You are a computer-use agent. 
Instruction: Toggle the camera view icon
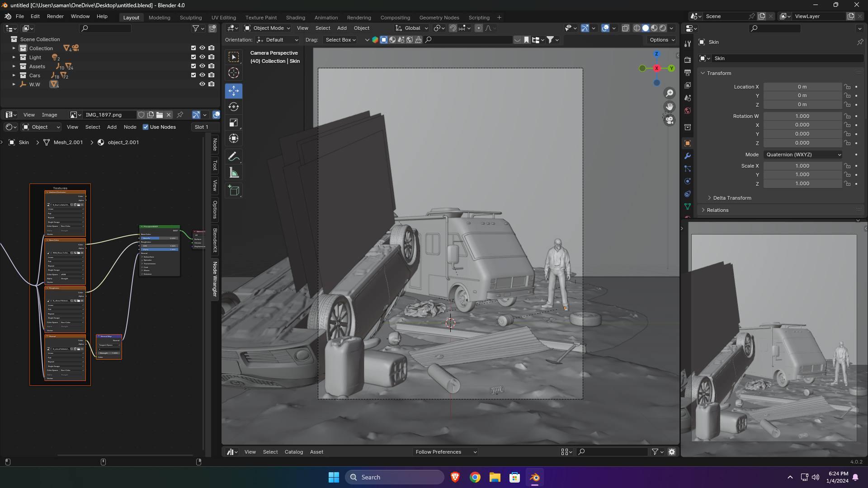click(x=670, y=120)
